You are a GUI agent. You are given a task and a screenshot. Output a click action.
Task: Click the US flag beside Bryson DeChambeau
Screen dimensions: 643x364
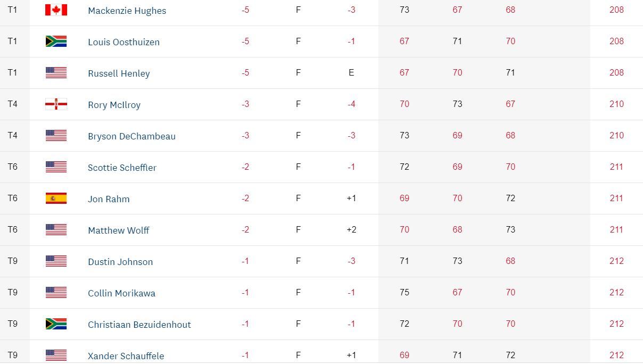pyautogui.click(x=56, y=136)
